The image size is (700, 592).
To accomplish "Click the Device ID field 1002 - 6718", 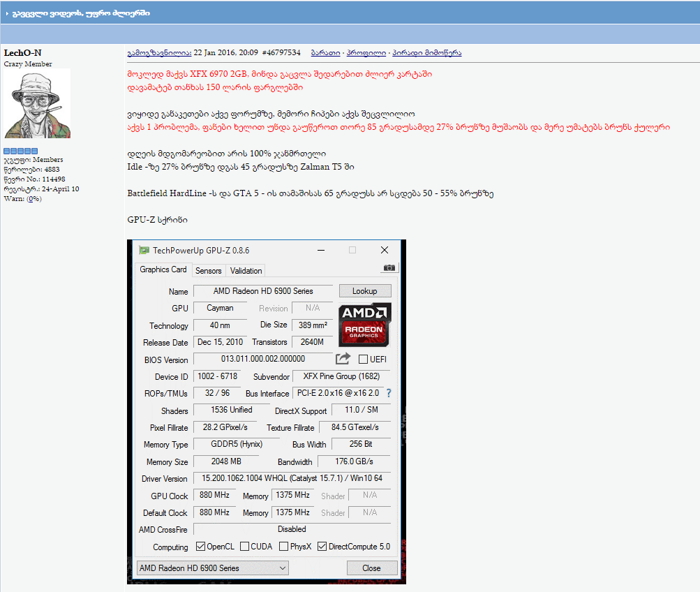I will (218, 376).
